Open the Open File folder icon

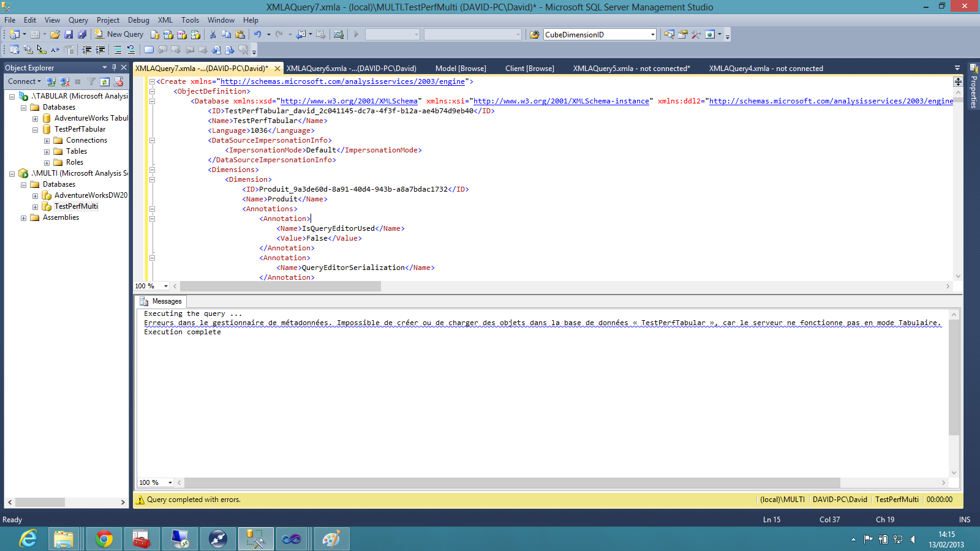[55, 34]
